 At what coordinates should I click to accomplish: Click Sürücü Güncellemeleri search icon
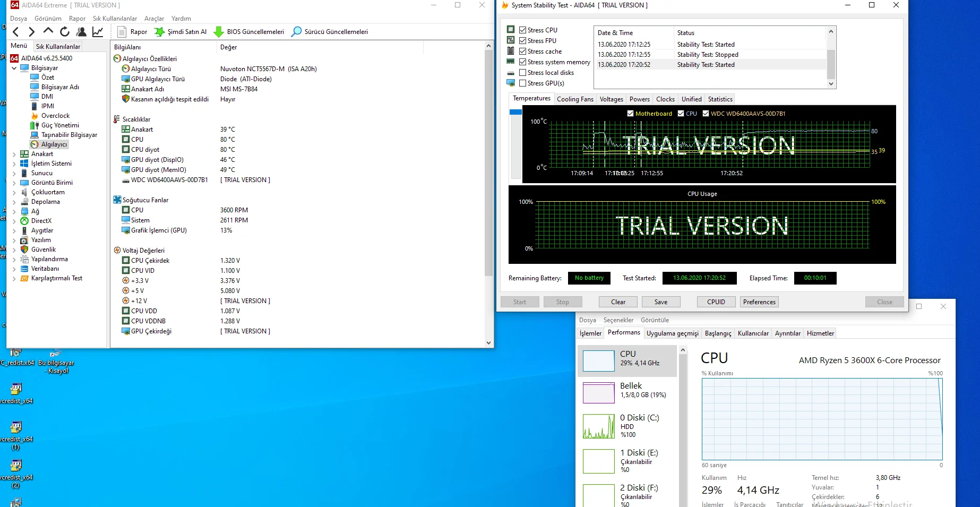pos(297,32)
